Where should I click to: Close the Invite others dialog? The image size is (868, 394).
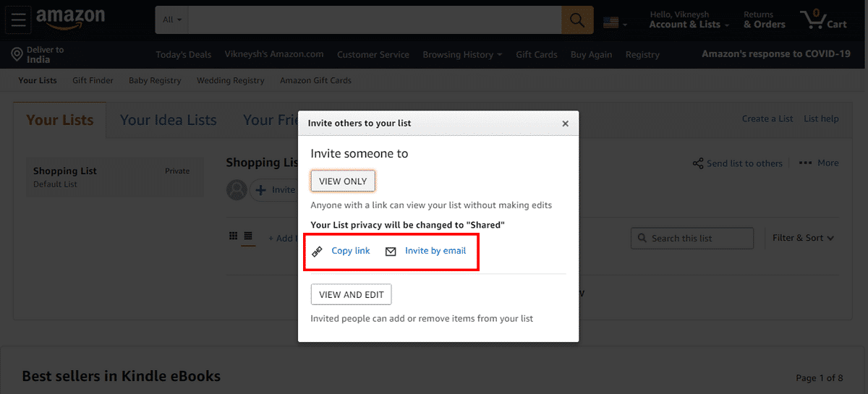[566, 124]
